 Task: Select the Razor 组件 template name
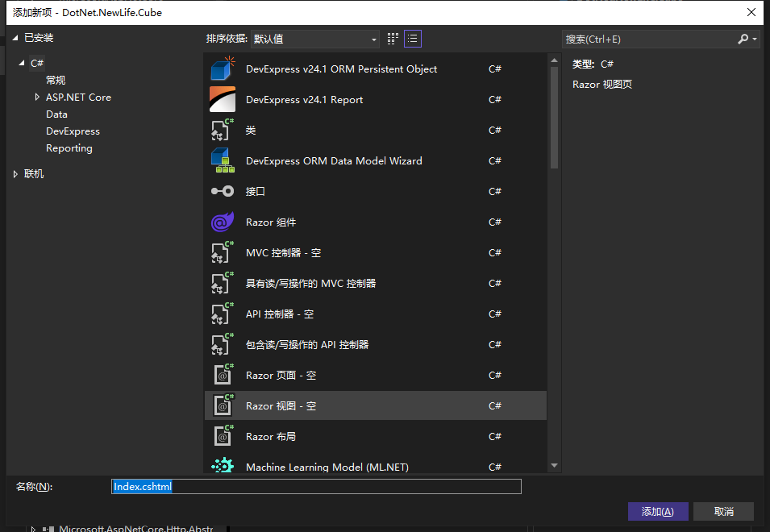(271, 222)
